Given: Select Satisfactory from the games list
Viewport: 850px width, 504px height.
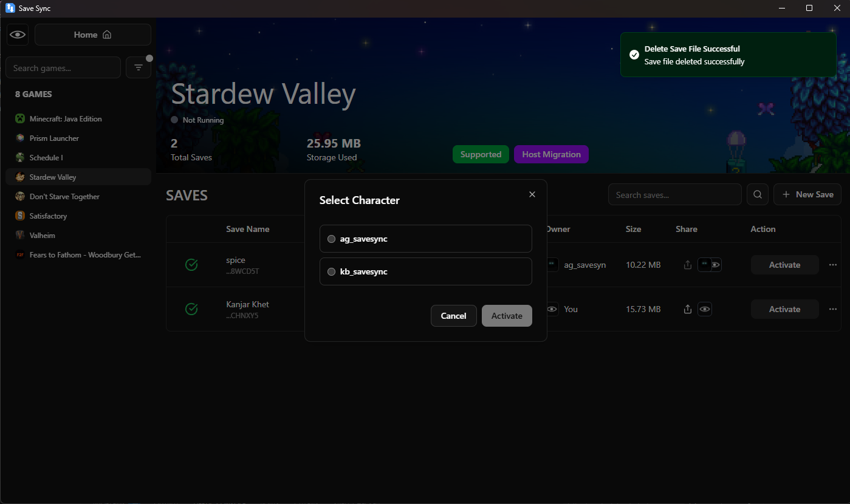Looking at the screenshot, I should coord(78,216).
